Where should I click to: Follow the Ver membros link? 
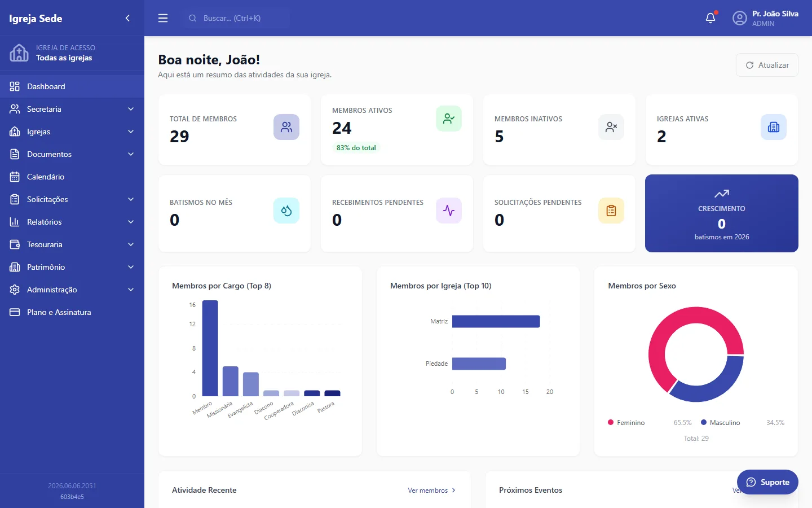pos(431,491)
